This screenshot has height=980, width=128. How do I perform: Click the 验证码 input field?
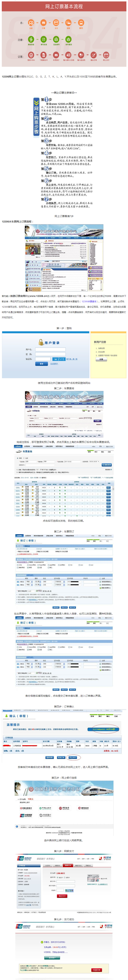click(x=43, y=359)
